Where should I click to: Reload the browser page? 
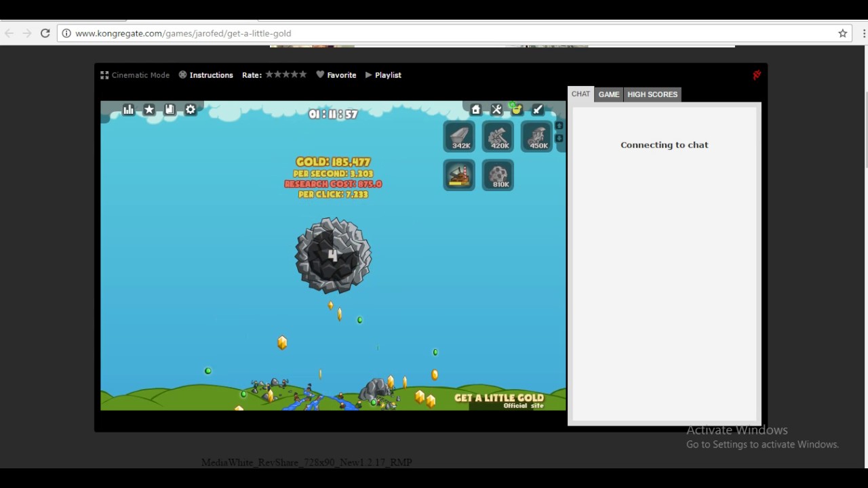point(45,33)
